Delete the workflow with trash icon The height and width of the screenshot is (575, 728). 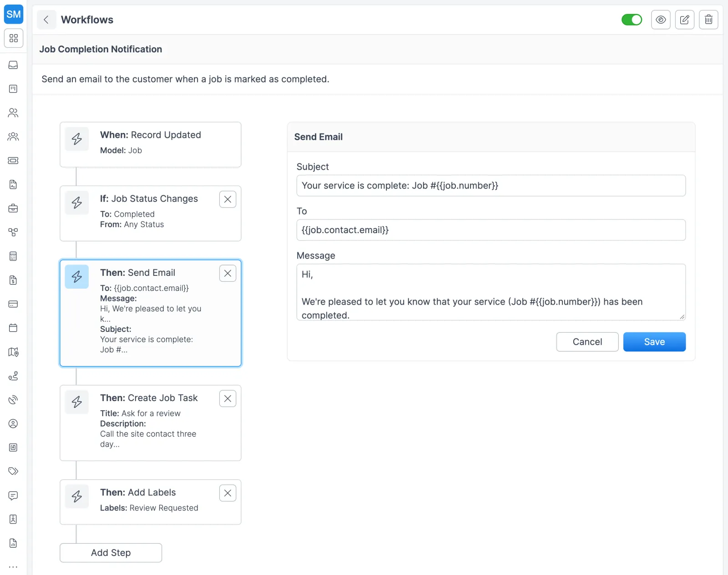tap(708, 20)
